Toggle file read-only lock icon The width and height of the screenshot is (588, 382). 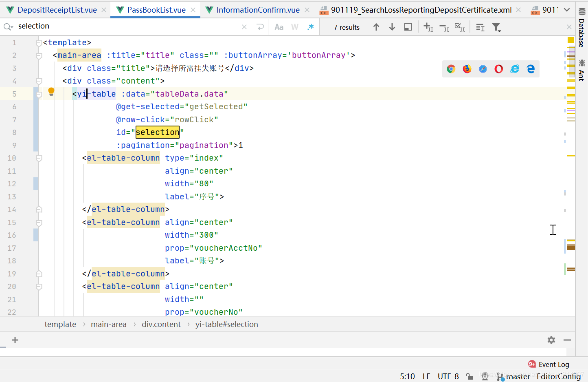tap(470, 376)
